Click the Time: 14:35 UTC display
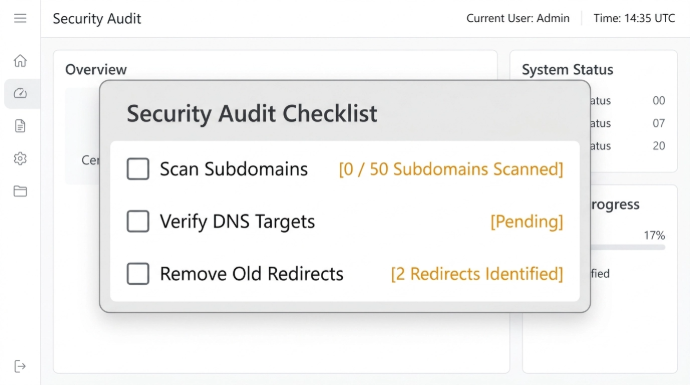690x385 pixels. [634, 18]
